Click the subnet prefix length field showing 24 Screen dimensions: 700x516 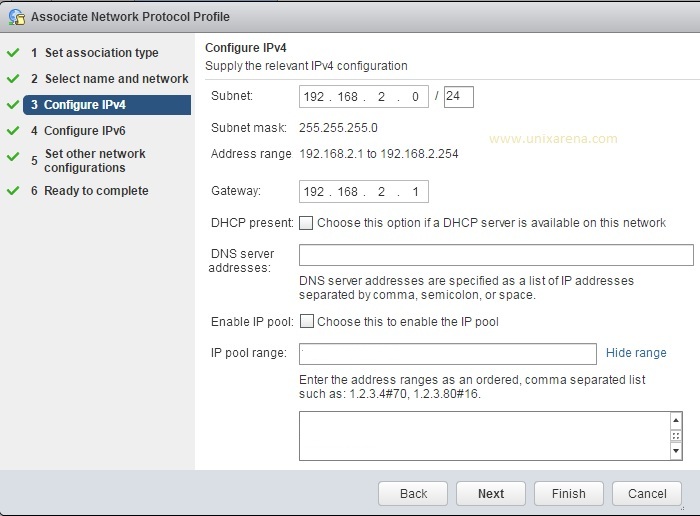(x=458, y=96)
